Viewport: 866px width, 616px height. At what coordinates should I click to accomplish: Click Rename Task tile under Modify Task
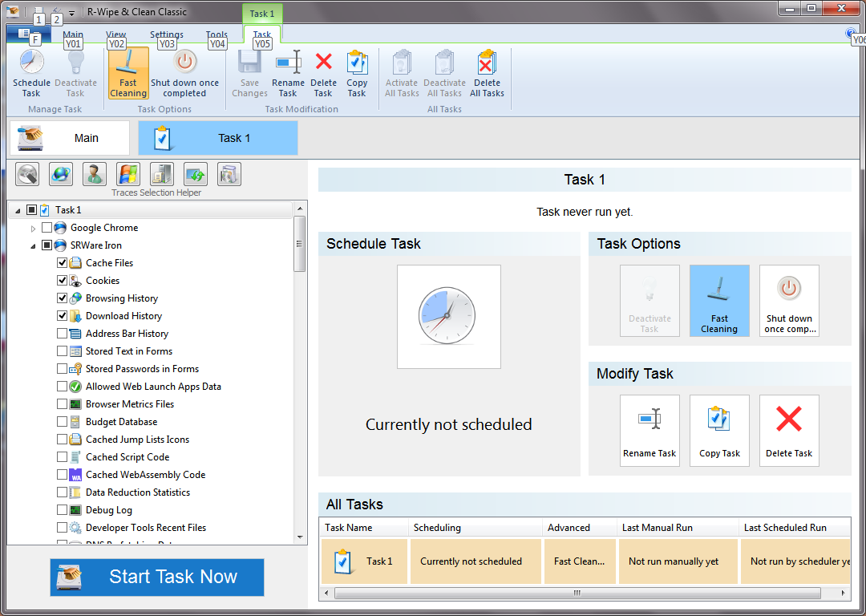[649, 431]
